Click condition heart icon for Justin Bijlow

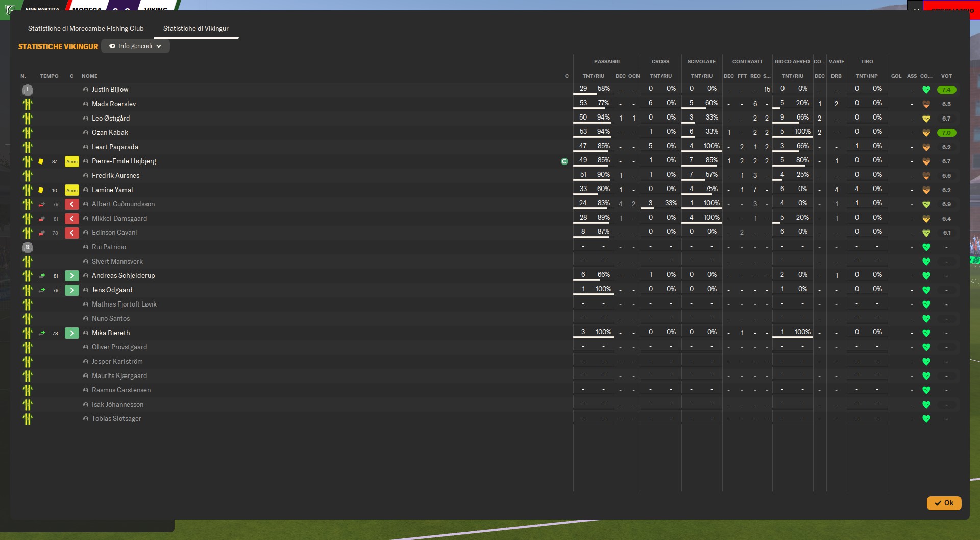(x=926, y=90)
